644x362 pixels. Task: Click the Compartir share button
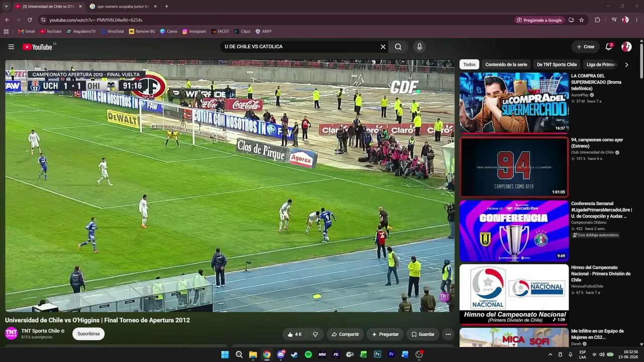coord(345,334)
